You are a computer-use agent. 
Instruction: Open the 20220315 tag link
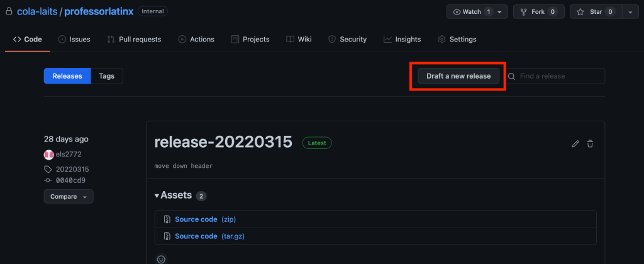coord(72,169)
